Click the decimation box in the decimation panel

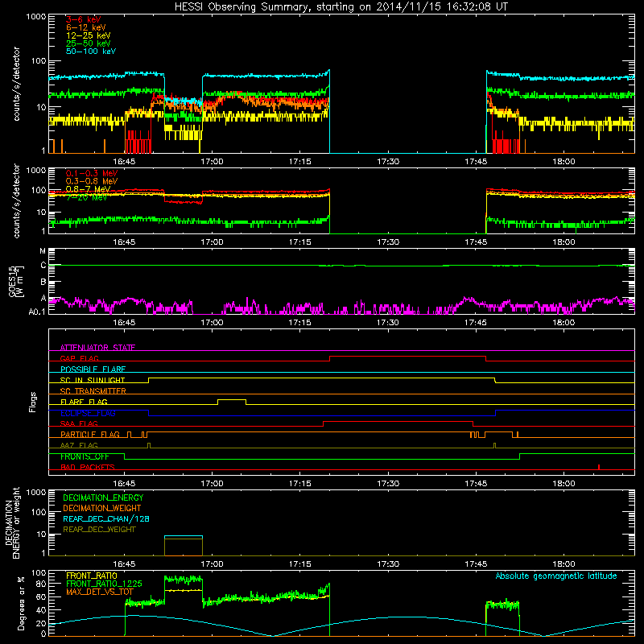click(x=184, y=546)
